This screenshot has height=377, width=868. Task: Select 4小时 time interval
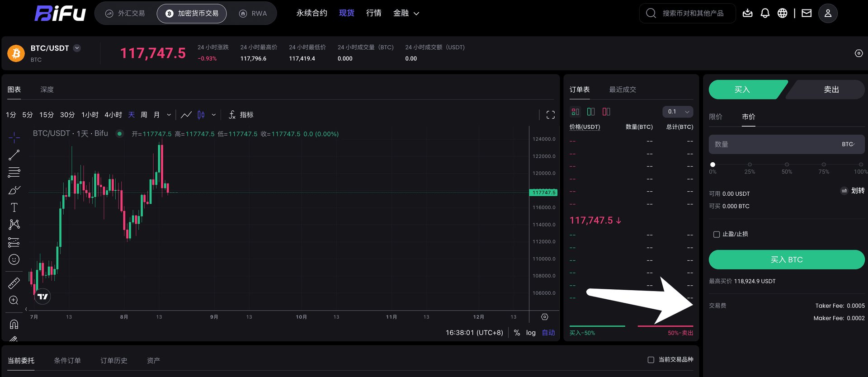point(113,115)
